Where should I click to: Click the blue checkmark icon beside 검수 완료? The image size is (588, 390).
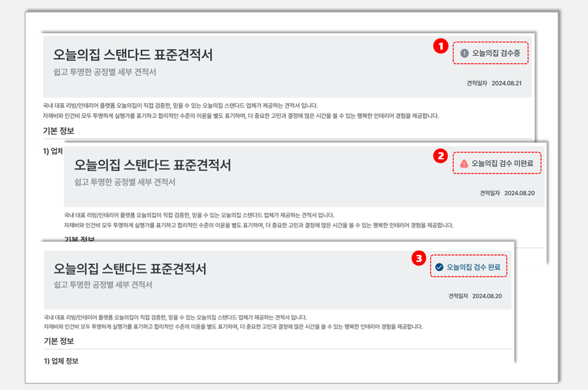pyautogui.click(x=439, y=267)
